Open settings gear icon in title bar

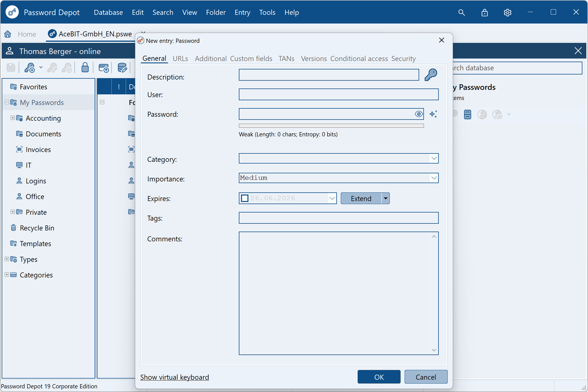coord(507,13)
